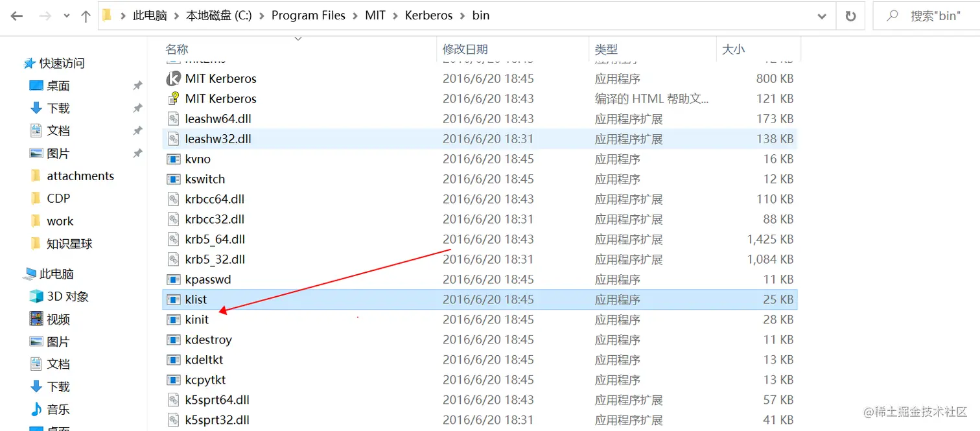Select the kvno application icon
This screenshot has height=431, width=980.
point(173,159)
